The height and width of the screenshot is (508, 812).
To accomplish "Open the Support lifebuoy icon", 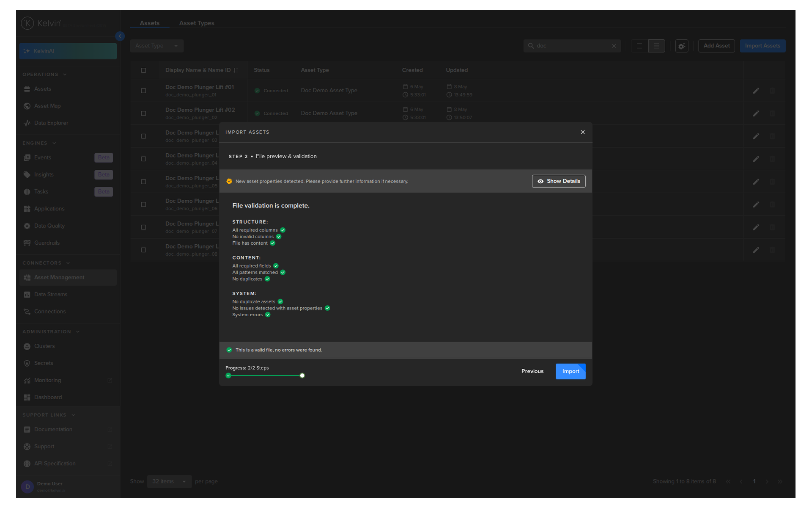I will [27, 447].
